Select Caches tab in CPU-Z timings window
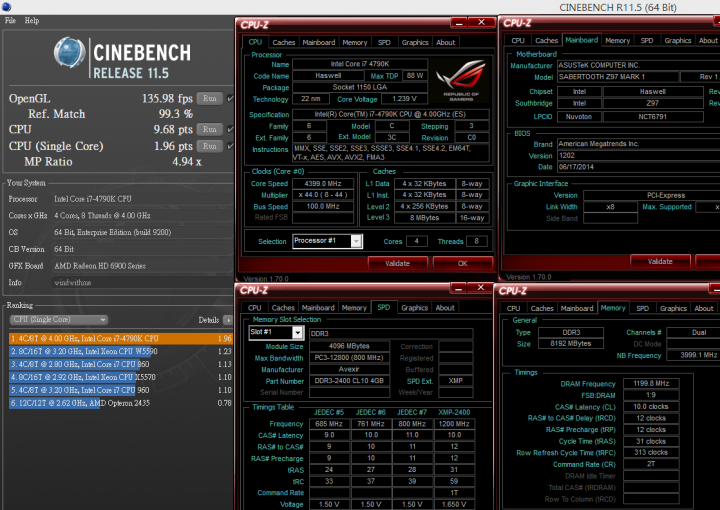The width and height of the screenshot is (720, 510). 542,308
